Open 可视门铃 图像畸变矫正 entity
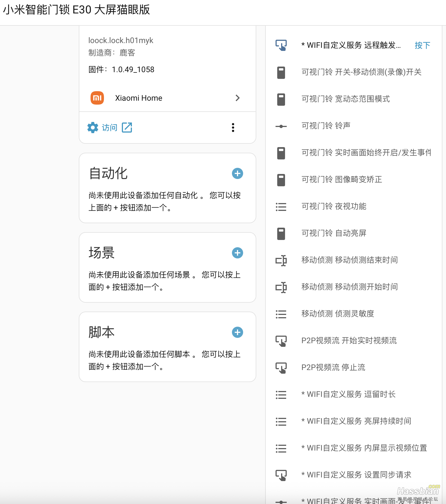This screenshot has height=504, width=446. point(342,180)
